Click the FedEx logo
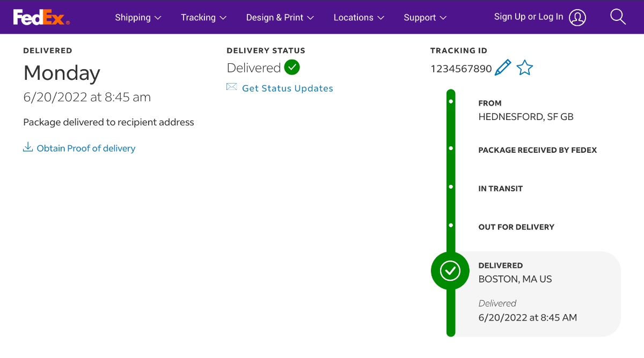This screenshot has height=358, width=644. 41,17
